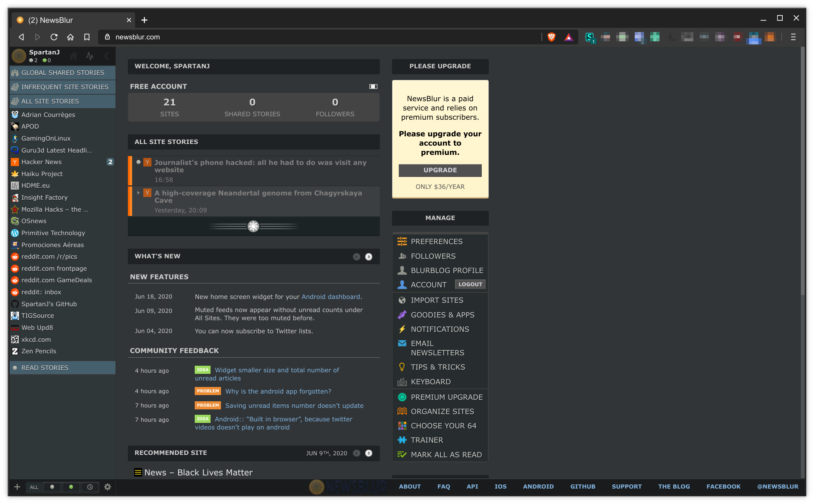The height and width of the screenshot is (504, 814).
Task: Click the Trainer puzzle piece icon
Action: point(402,440)
